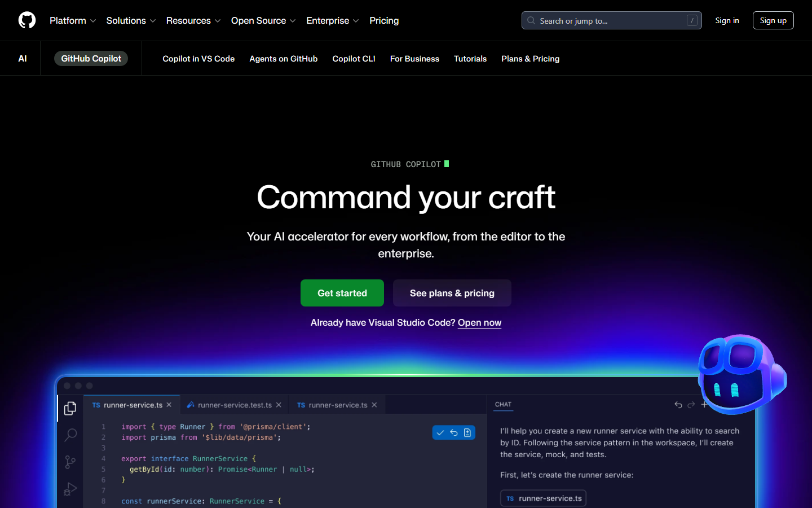Click the chat redo arrow icon
The width and height of the screenshot is (812, 508).
click(691, 405)
